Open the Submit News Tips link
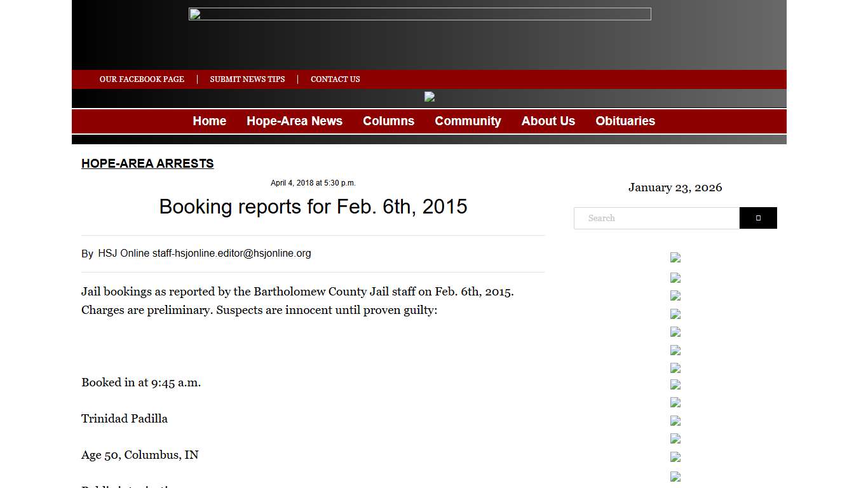The width and height of the screenshot is (868, 488). [x=247, y=79]
